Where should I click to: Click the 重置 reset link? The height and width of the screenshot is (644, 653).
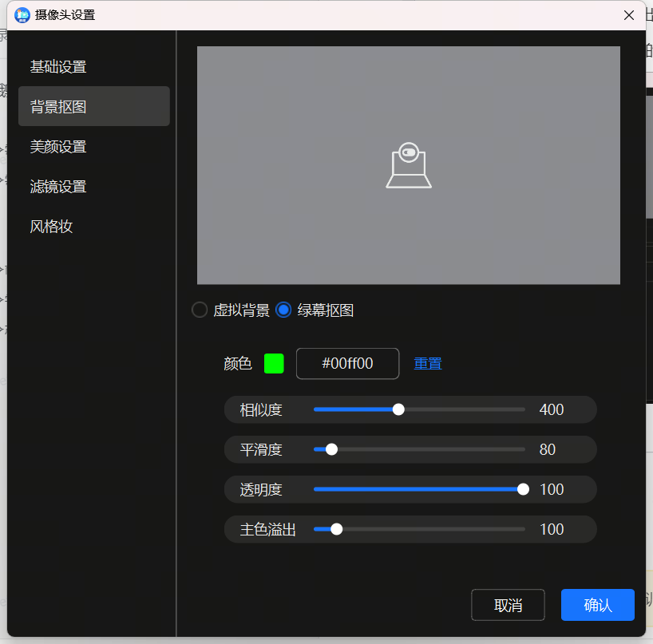[x=428, y=363]
